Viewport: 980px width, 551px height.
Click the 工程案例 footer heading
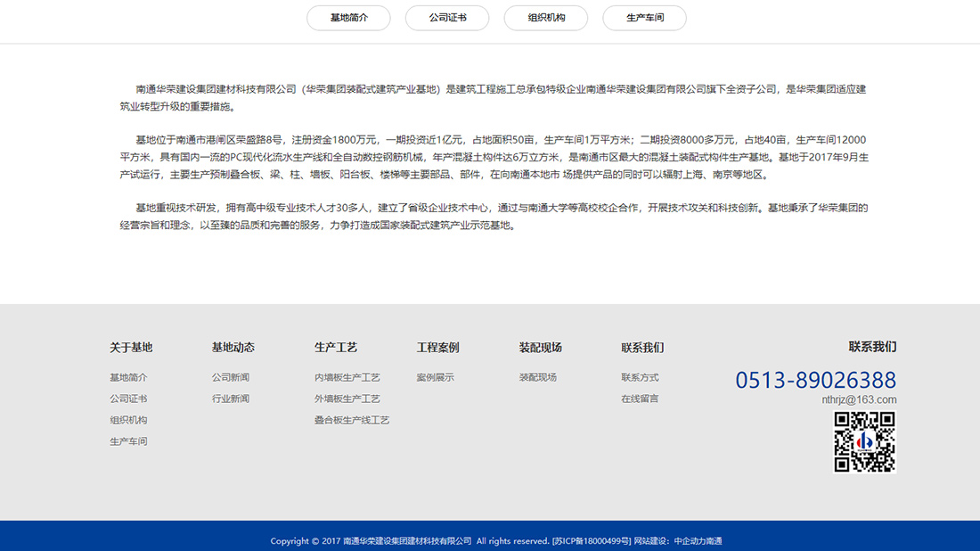coord(438,347)
